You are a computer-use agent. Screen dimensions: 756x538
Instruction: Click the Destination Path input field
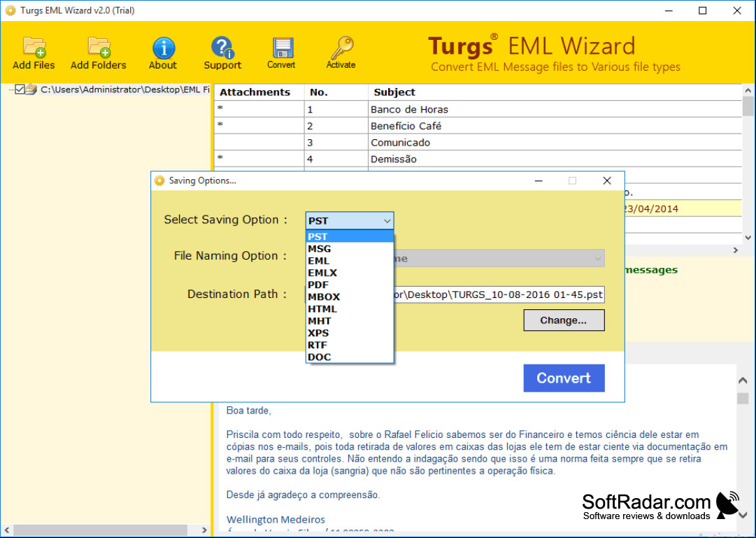(x=498, y=295)
